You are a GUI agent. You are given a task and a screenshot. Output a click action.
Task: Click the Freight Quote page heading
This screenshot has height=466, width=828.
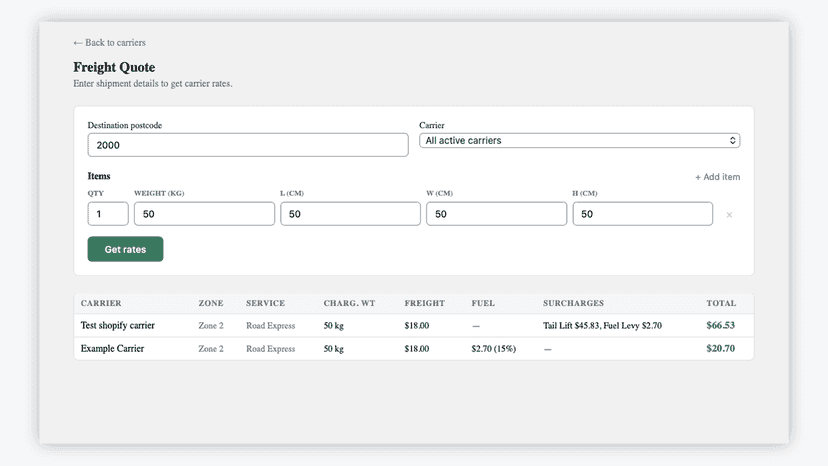[114, 68]
